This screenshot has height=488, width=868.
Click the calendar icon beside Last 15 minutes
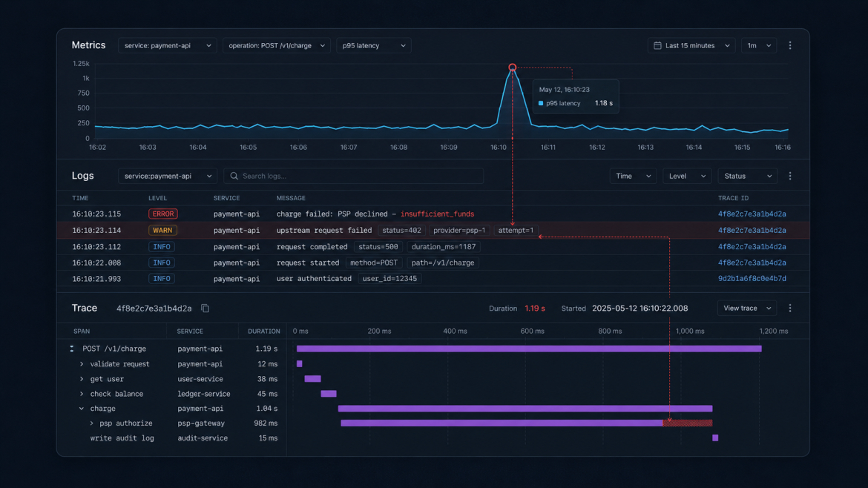[x=657, y=45]
